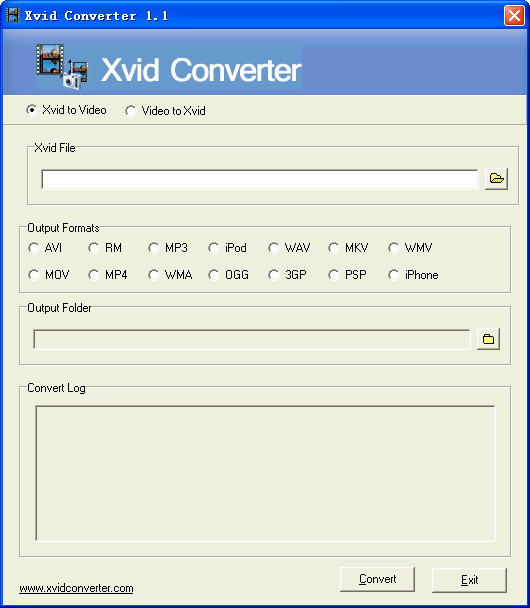Click the Exit button
This screenshot has width=530, height=608.
469,580
